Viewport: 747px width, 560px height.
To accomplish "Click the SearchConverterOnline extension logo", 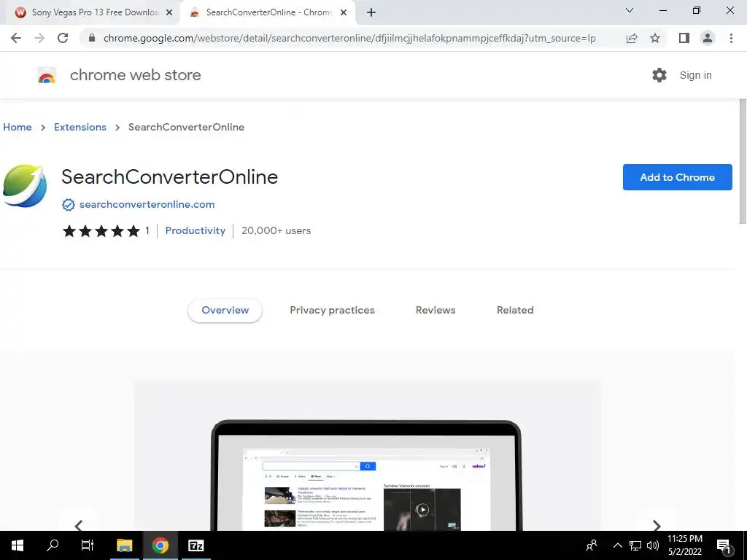I will tap(25, 186).
